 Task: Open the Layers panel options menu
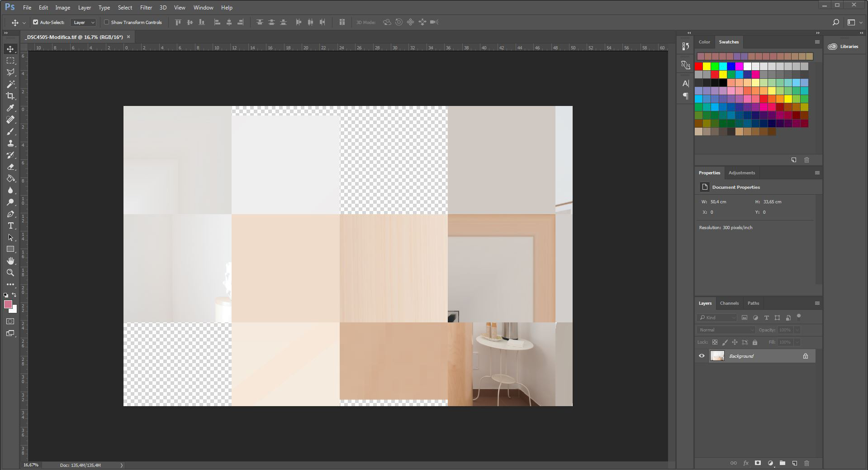click(x=817, y=303)
